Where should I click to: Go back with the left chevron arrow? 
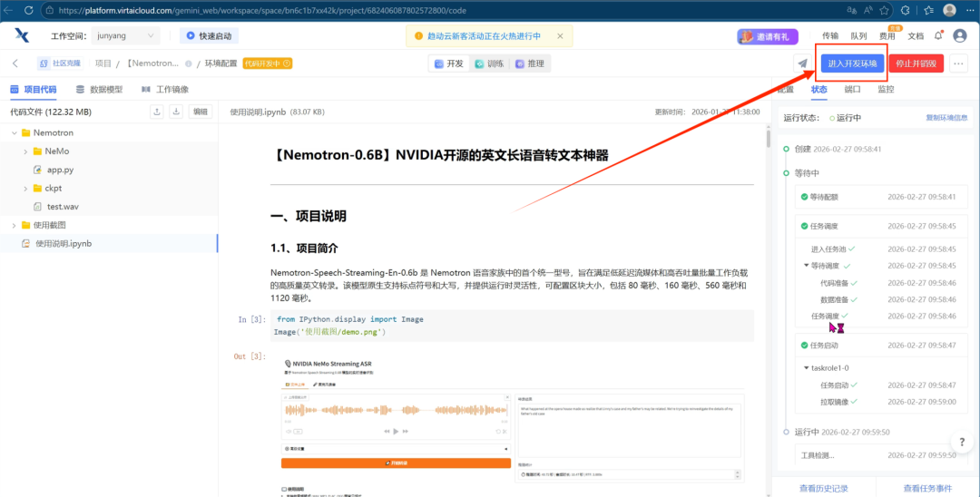15,63
